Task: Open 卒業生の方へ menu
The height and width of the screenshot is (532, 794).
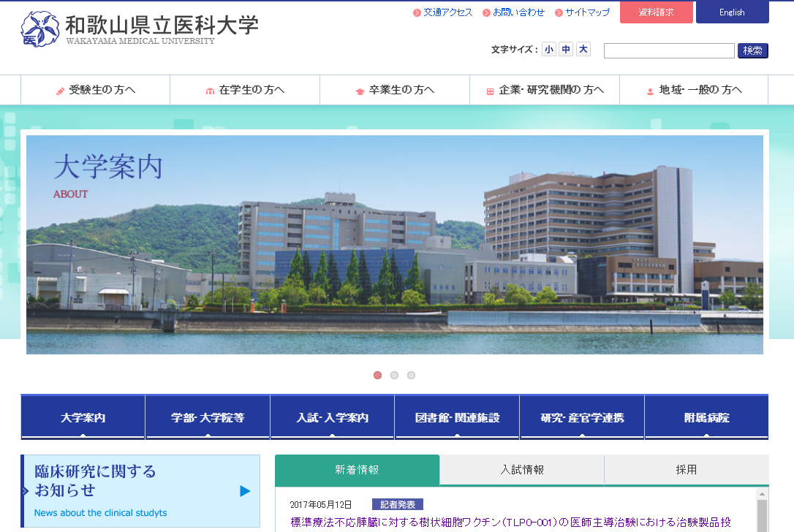Action: tap(395, 90)
